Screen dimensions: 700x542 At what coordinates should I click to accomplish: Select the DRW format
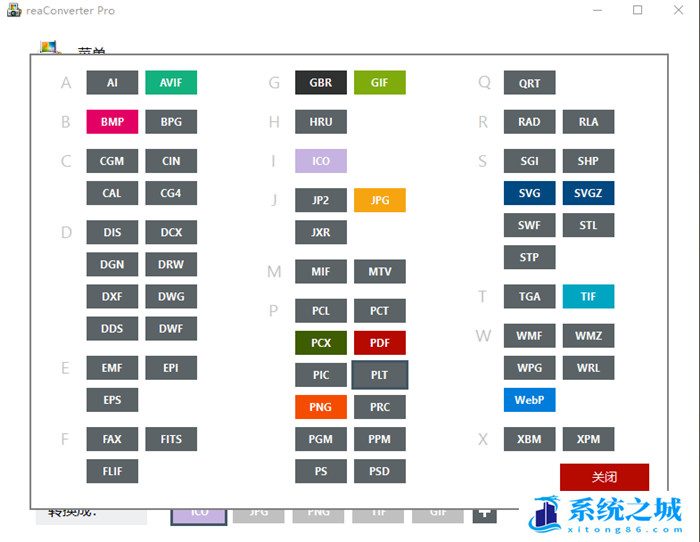point(171,265)
